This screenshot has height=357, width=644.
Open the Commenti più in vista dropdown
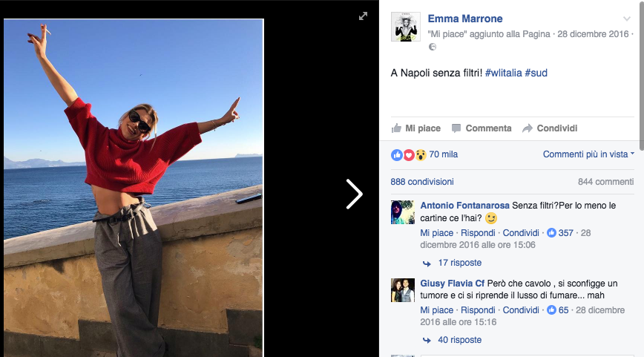tap(588, 154)
